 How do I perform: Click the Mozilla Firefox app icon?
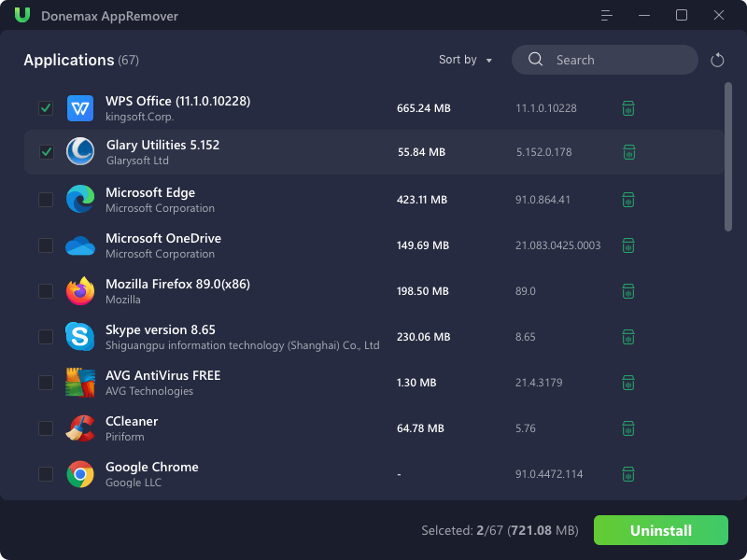(x=80, y=291)
